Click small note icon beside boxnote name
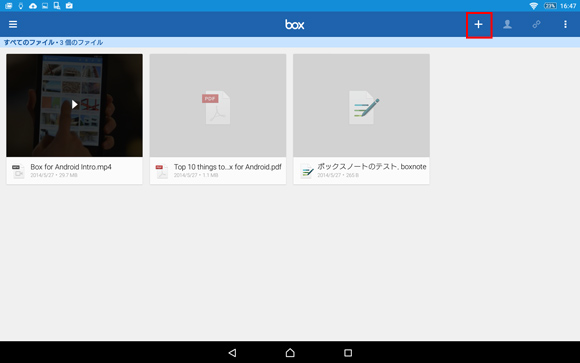 pos(307,171)
